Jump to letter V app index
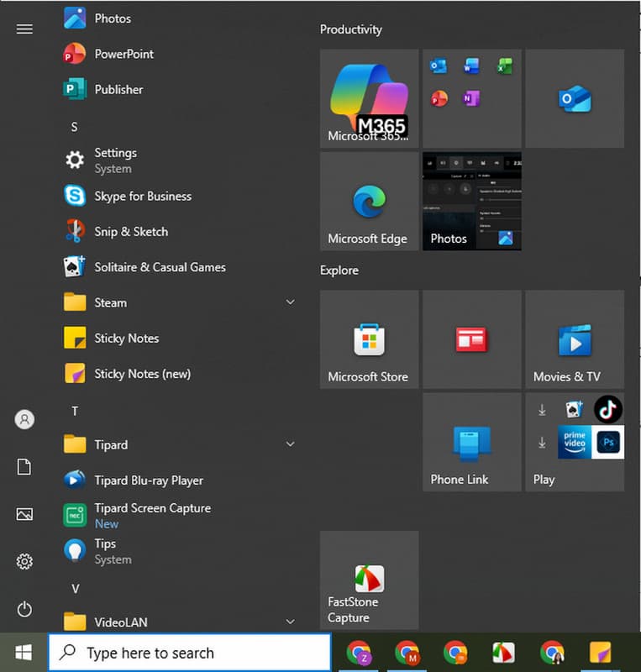This screenshot has height=672, width=641. (75, 589)
